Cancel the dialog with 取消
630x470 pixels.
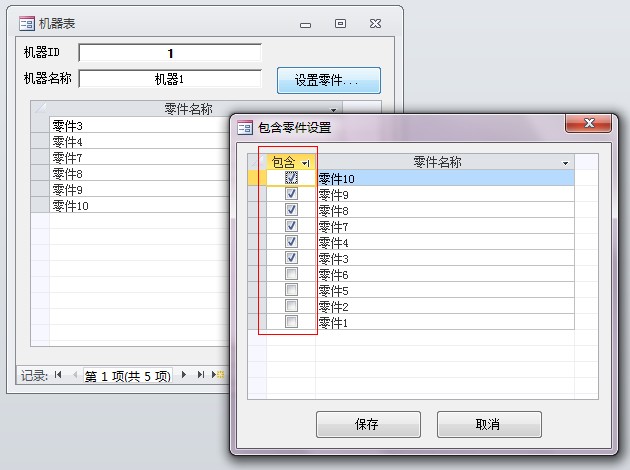(489, 424)
